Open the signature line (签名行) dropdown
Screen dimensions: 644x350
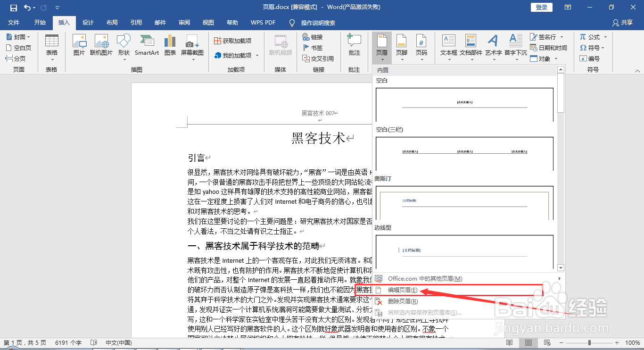click(547, 37)
